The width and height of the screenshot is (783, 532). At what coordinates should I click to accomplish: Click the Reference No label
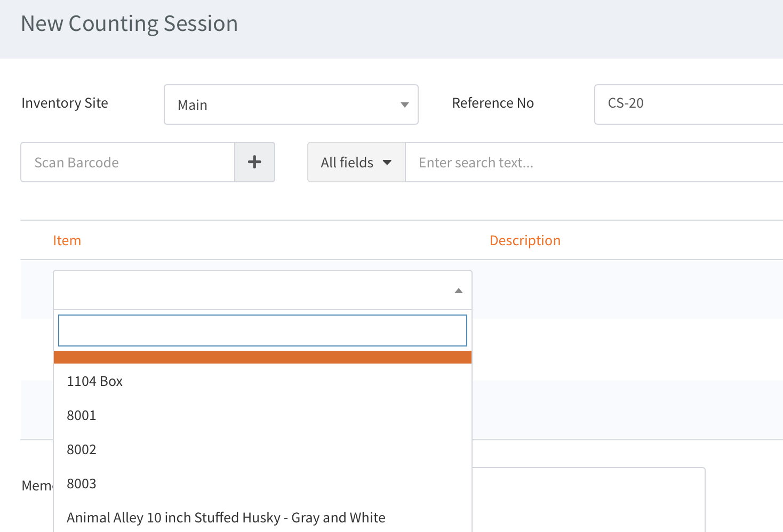click(x=492, y=103)
